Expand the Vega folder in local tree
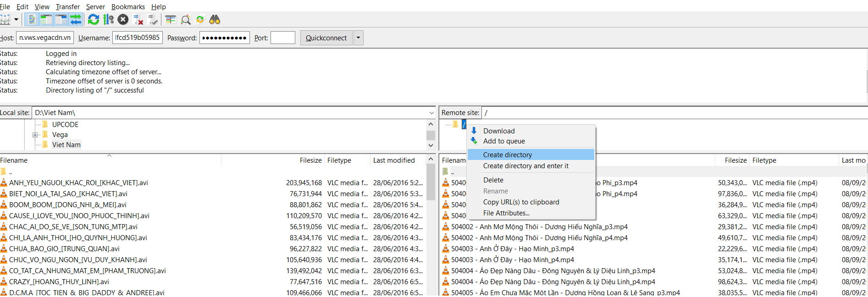 click(35, 135)
